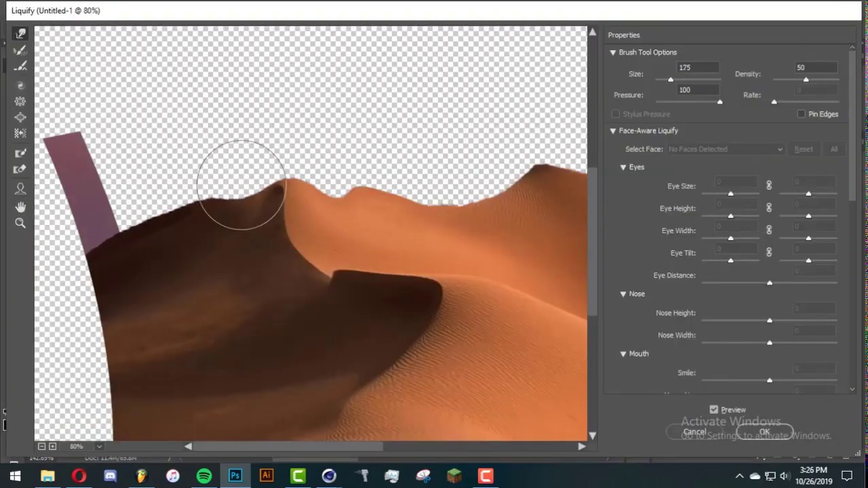Toggle the Eye Tilt link icon
Viewport: 868px width, 488px height.
pos(769,252)
